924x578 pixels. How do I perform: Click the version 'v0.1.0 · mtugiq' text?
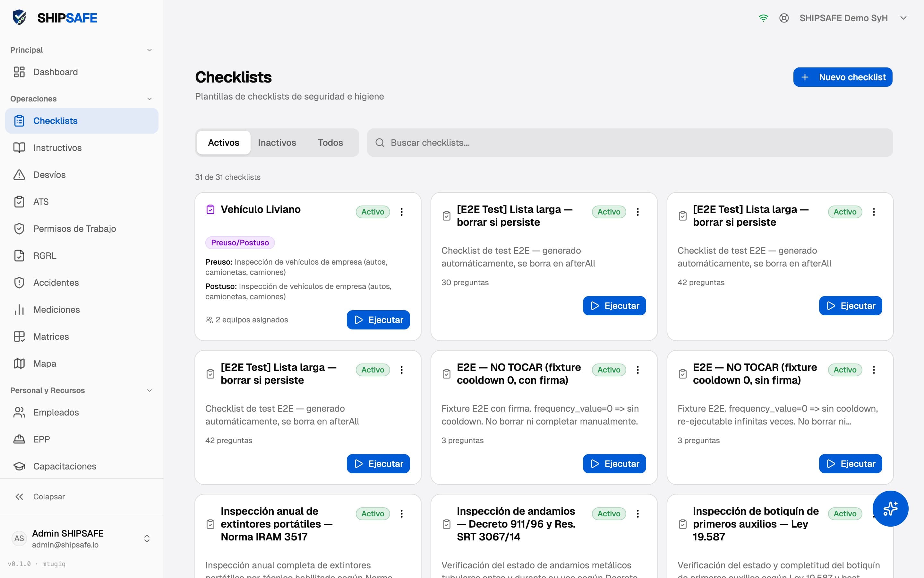[37, 564]
